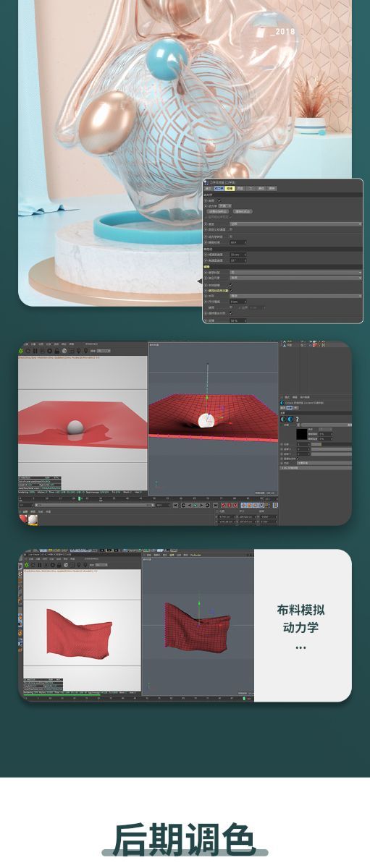Click the 线速度阈值 input field

coord(238,255)
